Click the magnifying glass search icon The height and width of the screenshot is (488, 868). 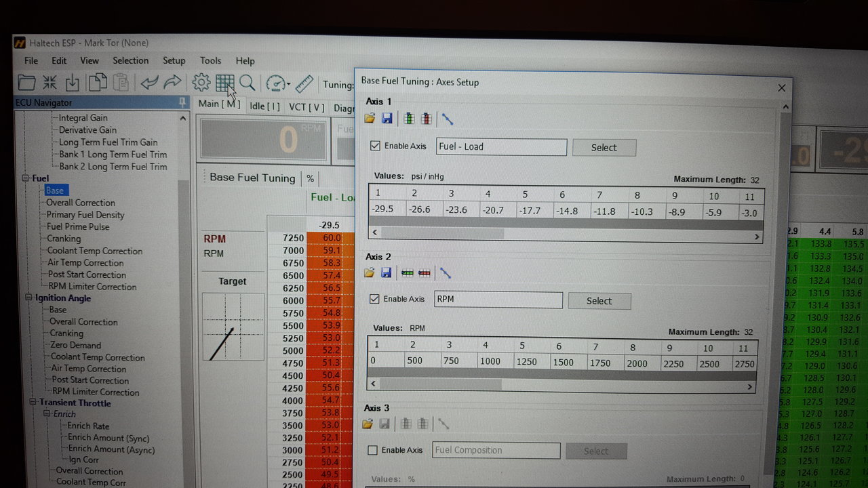(x=247, y=83)
